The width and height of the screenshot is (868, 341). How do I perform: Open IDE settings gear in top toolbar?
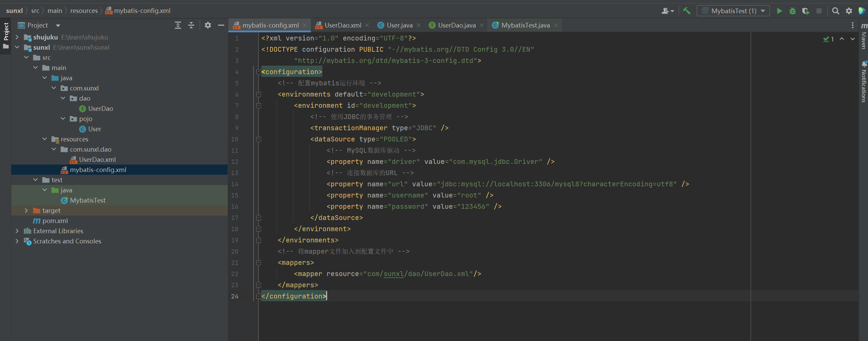pos(849,11)
